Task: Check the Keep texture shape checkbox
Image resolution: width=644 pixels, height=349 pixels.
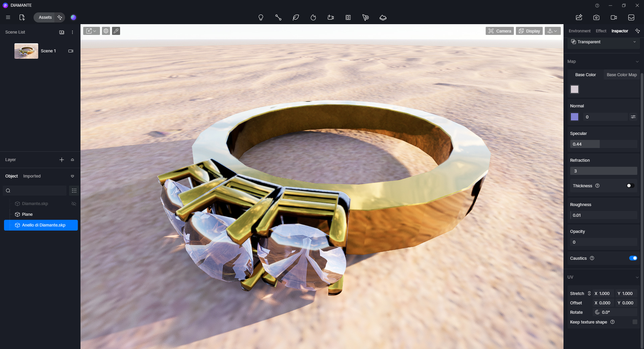Action: coord(635,322)
